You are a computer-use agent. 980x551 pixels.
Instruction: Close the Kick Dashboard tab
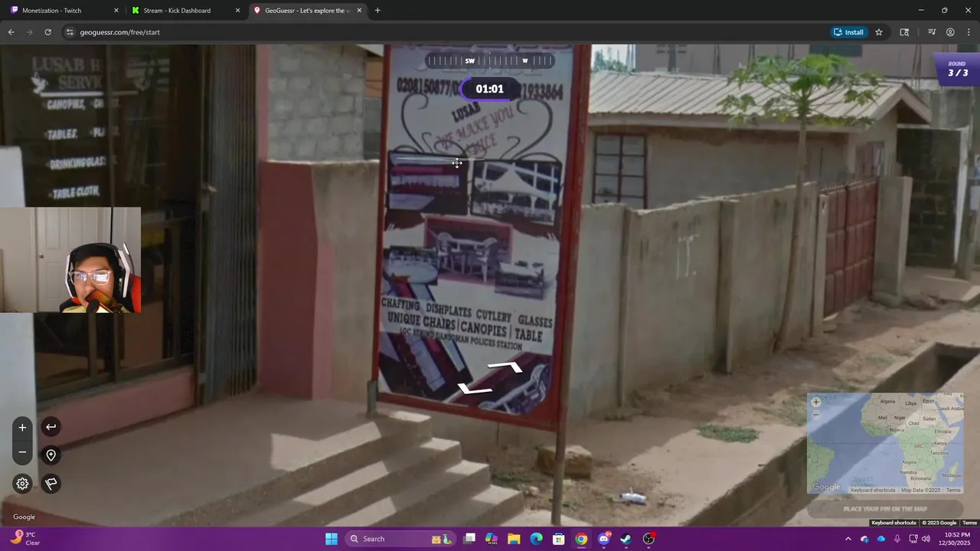pos(237,11)
